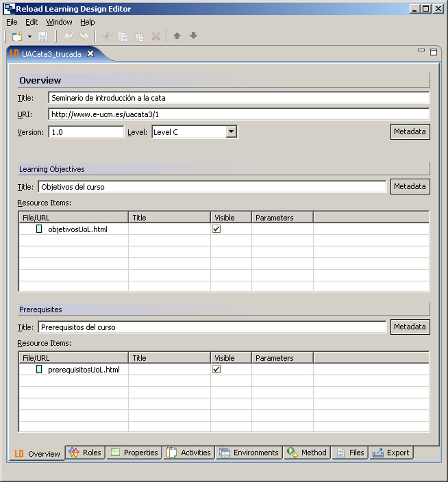Image resolution: width=448 pixels, height=482 pixels.
Task: Click the Redo arrow toolbar icon
Action: (84, 36)
